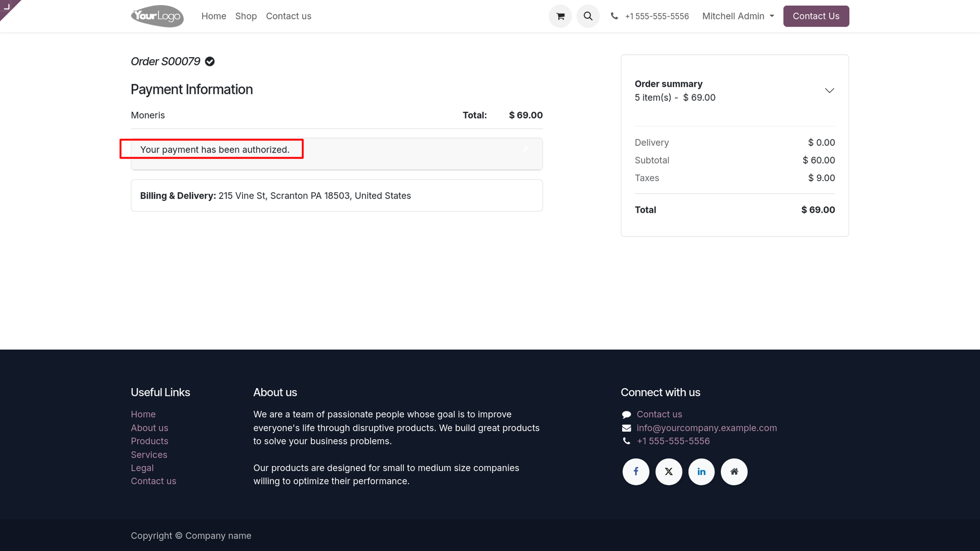This screenshot has width=980, height=551.
Task: Open the footer Services link
Action: [x=149, y=455]
